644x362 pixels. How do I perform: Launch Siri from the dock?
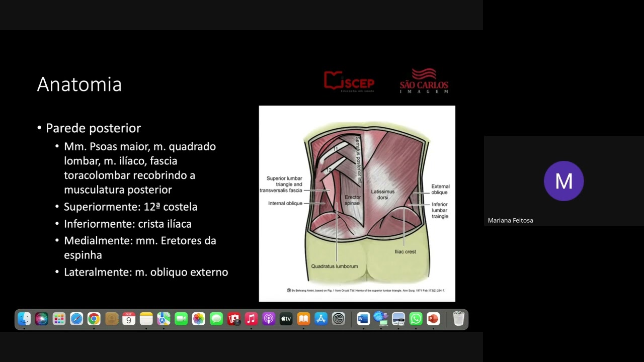click(x=42, y=319)
